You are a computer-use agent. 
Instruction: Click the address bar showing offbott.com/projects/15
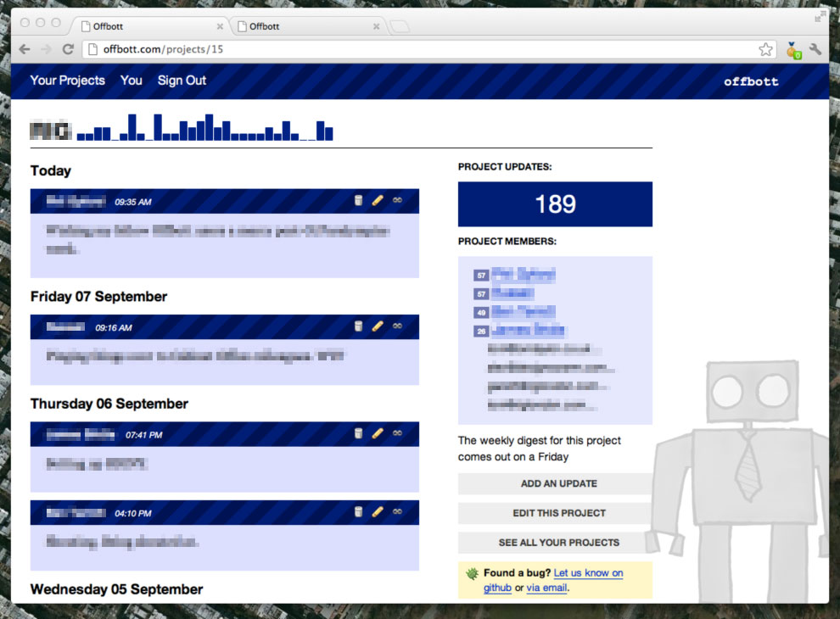coord(424,49)
